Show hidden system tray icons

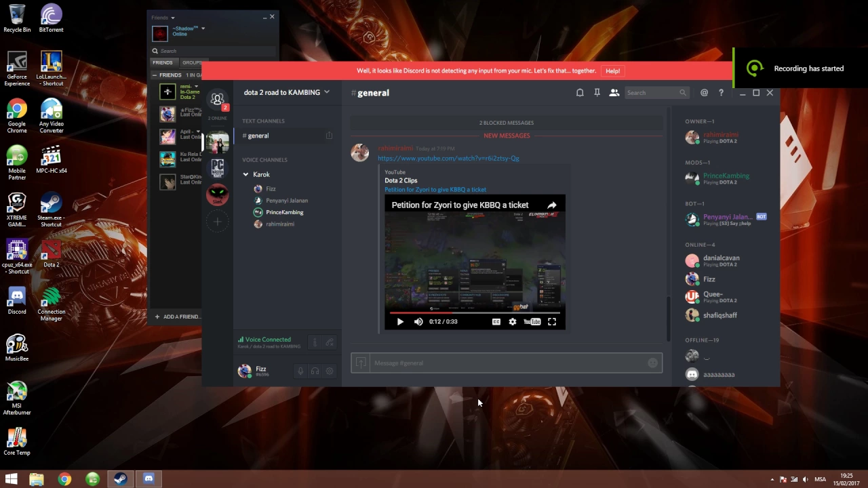(x=772, y=479)
